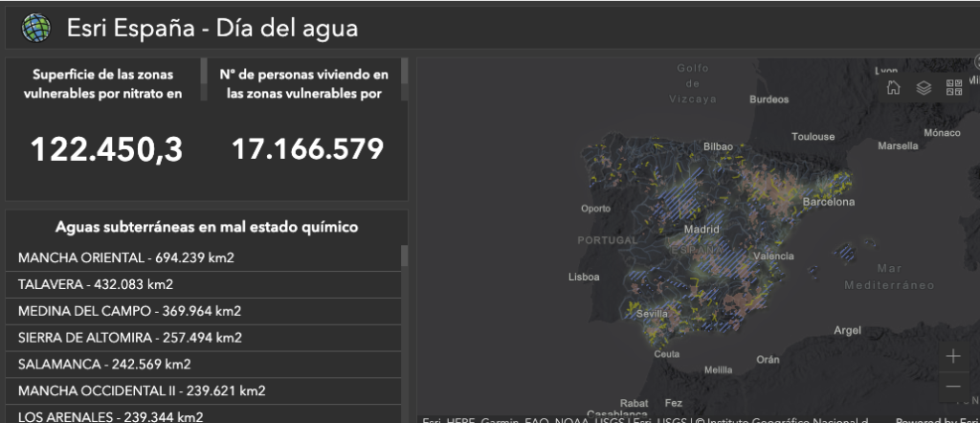Zoom out on the map

tap(953, 386)
